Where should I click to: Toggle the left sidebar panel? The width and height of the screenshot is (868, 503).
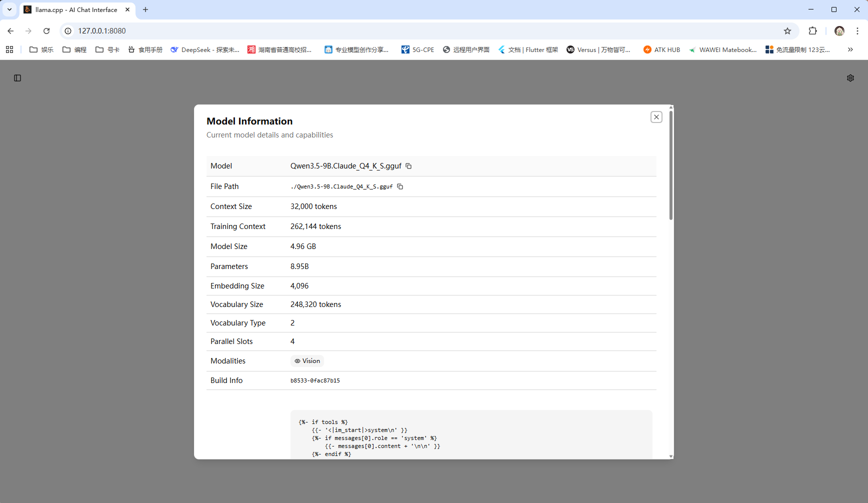click(x=17, y=78)
